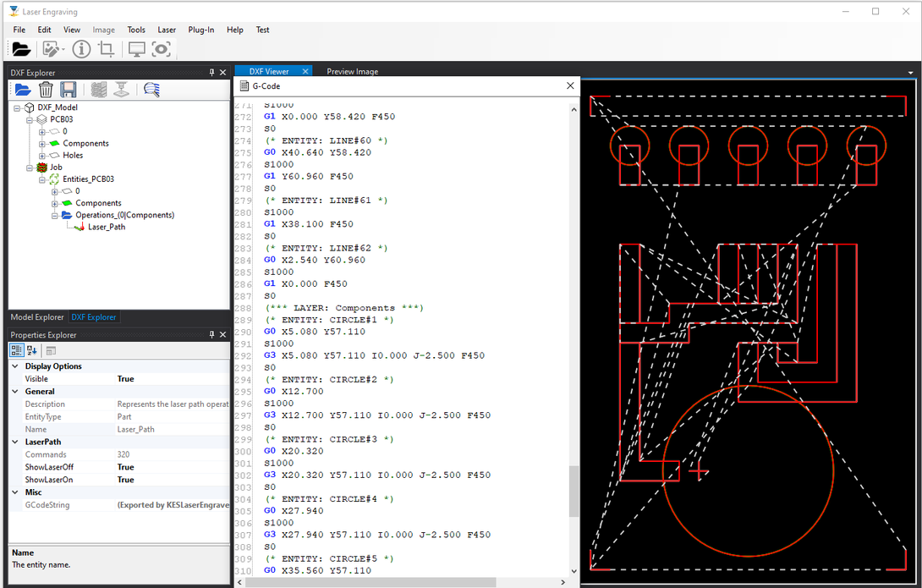Open the Plug-In menu
The image size is (922, 588).
click(200, 30)
